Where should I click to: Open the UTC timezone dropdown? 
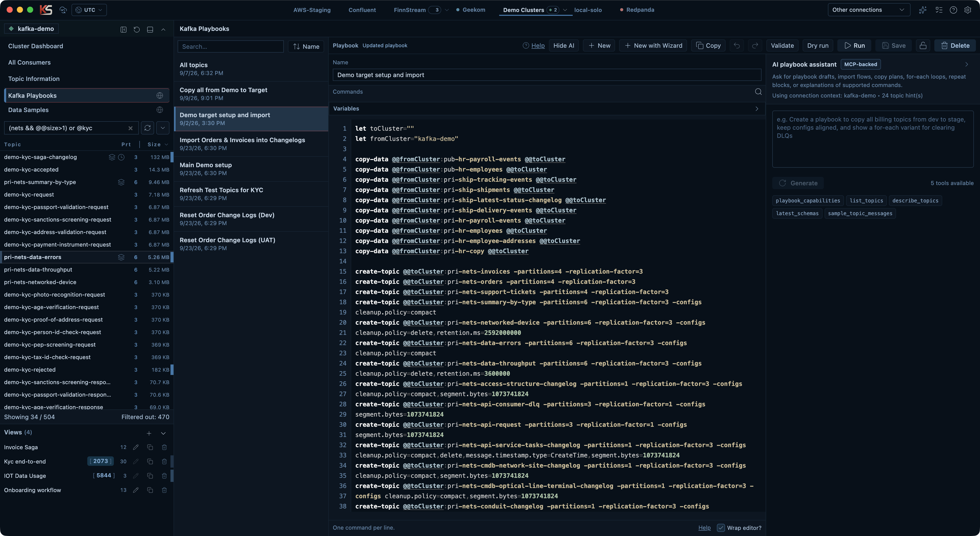click(x=89, y=10)
